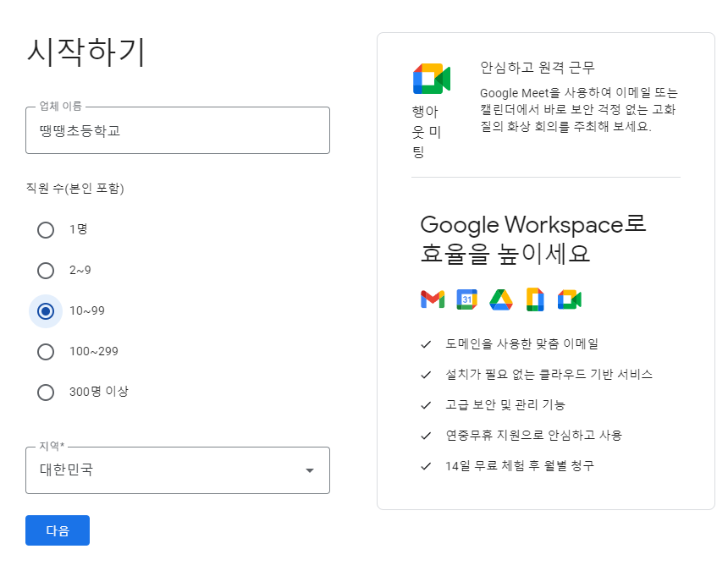Image resolution: width=728 pixels, height=571 pixels.
Task: Click the 안심하고 원격 근무 title
Action: click(x=538, y=68)
